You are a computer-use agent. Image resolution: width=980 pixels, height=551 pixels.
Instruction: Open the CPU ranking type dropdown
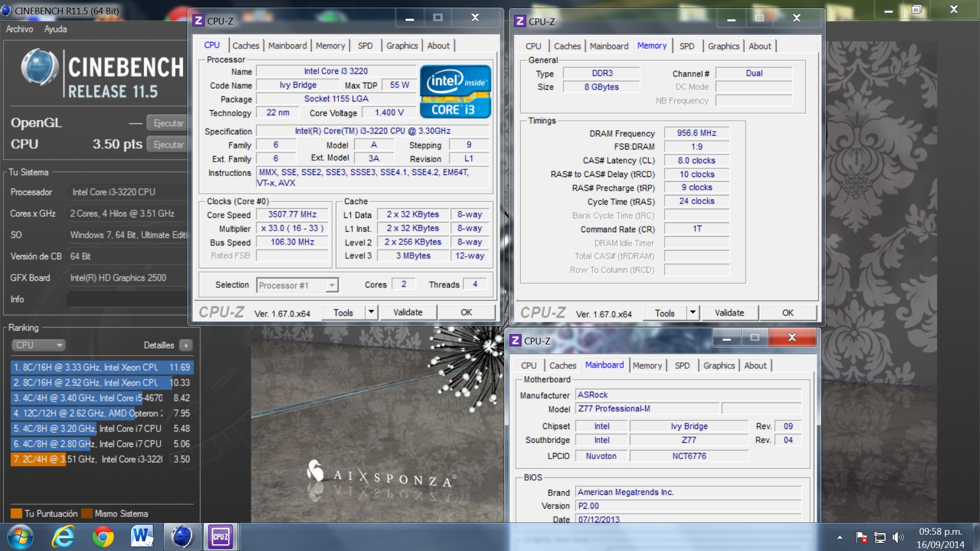[x=38, y=345]
